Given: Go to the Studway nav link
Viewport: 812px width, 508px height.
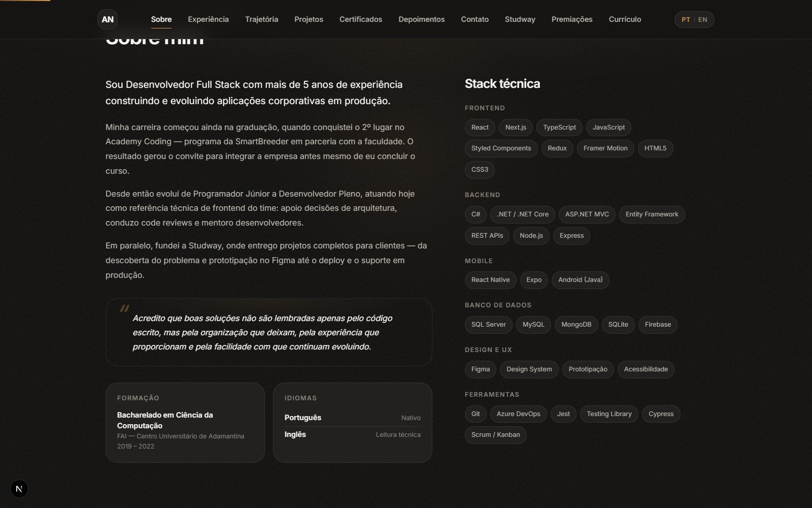Looking at the screenshot, I should point(520,19).
